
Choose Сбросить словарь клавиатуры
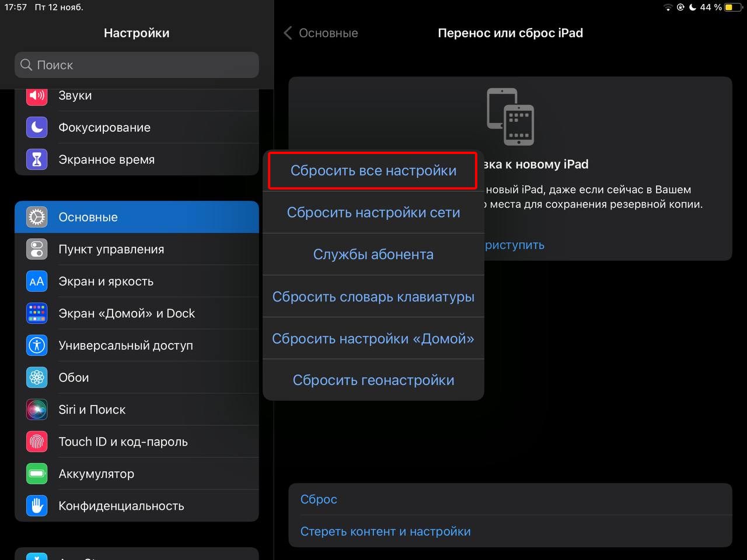tap(373, 296)
